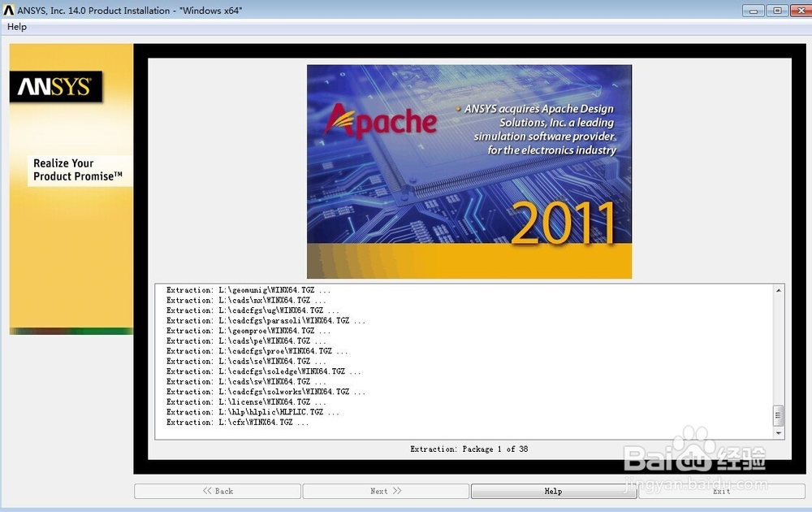Click the Exit button
Viewport: 812px width, 512px height.
click(721, 491)
